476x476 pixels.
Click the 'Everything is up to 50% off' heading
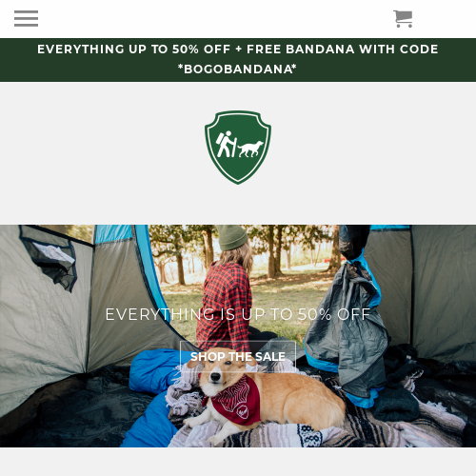(x=238, y=314)
